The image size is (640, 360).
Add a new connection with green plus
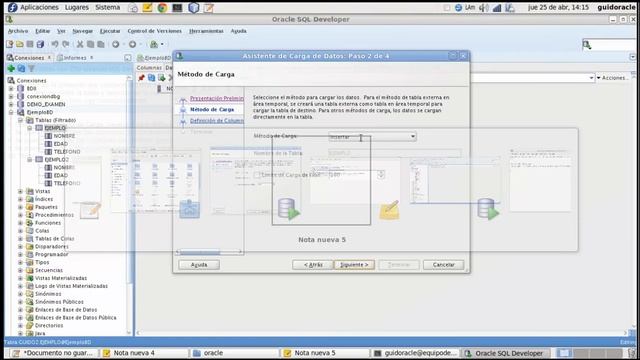point(11,69)
